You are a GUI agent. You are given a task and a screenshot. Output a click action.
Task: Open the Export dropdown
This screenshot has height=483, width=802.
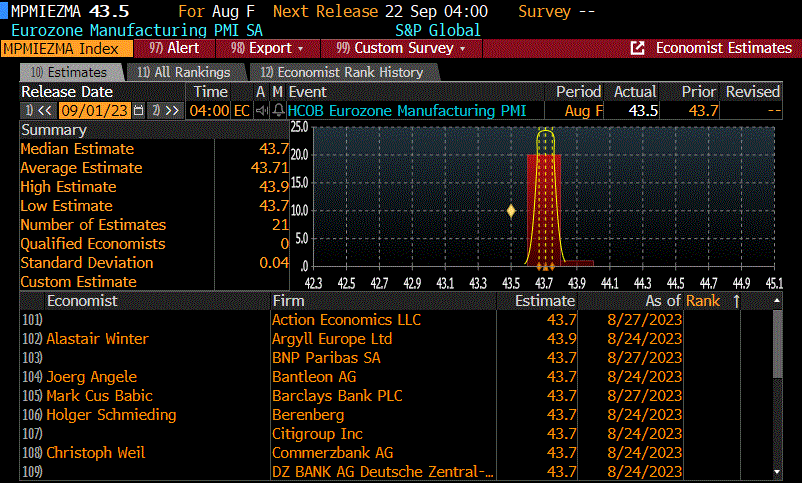[x=268, y=48]
